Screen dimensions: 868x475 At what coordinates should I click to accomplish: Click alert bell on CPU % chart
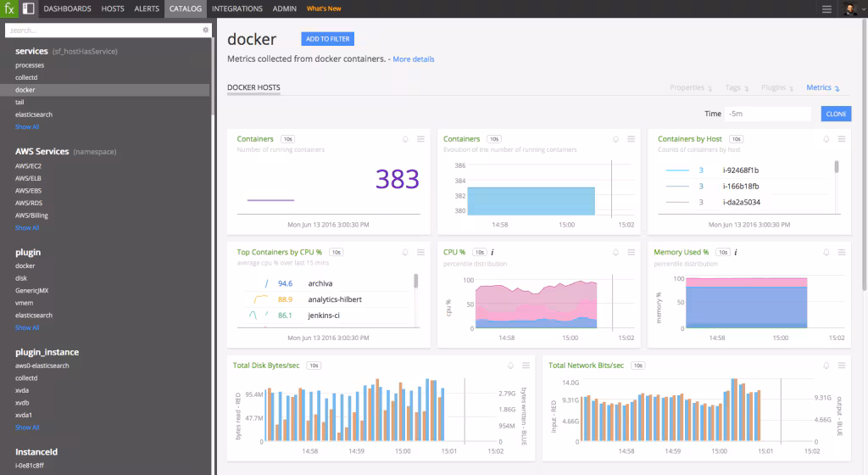pos(615,252)
